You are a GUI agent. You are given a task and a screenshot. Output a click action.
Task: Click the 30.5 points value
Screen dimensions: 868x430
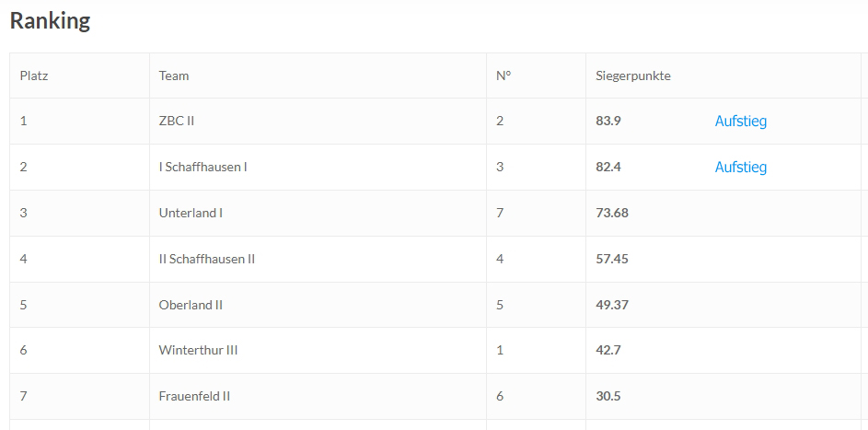click(608, 396)
